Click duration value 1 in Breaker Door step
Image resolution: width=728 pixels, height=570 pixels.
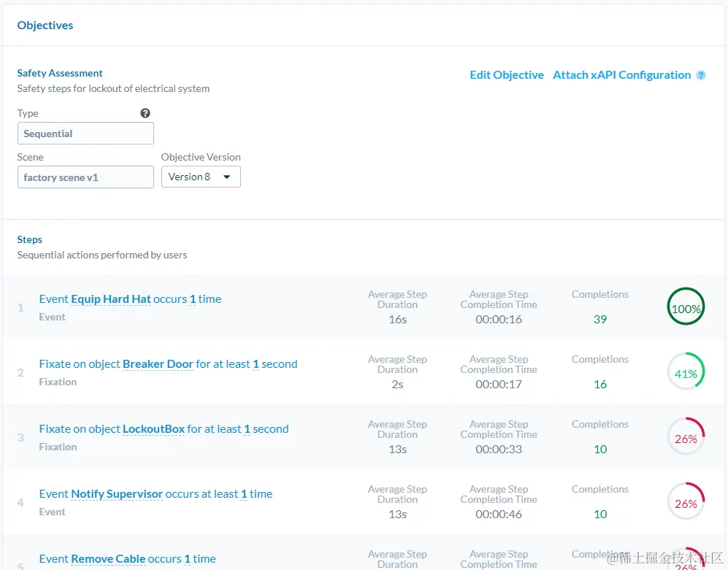point(256,364)
